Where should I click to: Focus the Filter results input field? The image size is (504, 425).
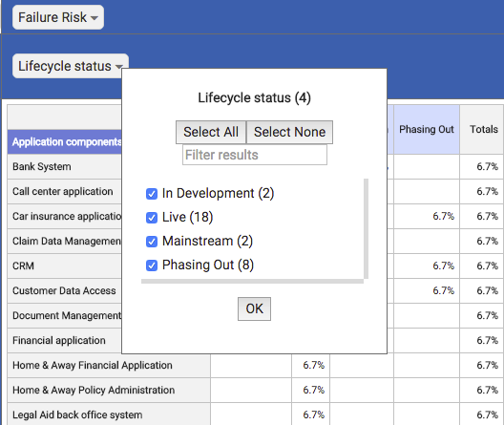[x=255, y=155]
